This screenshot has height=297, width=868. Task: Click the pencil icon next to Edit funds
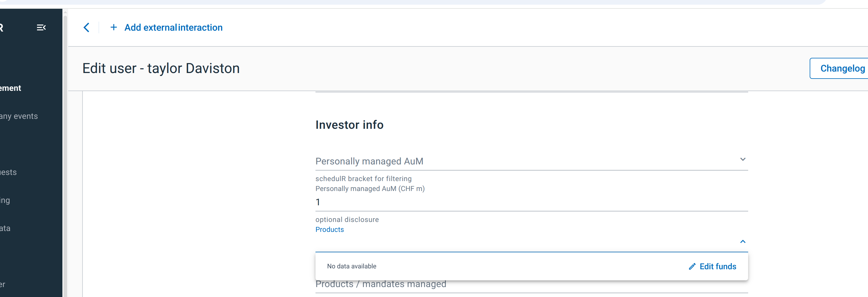pyautogui.click(x=692, y=267)
